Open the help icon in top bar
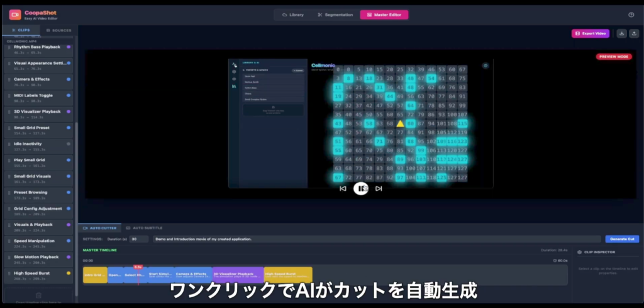Screen dimensions: 644x308 click(631, 14)
